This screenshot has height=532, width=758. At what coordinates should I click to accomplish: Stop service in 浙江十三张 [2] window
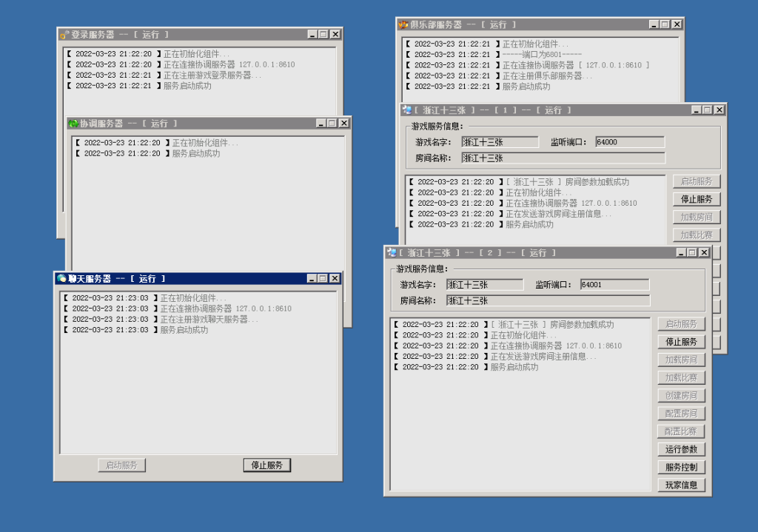pyautogui.click(x=681, y=342)
